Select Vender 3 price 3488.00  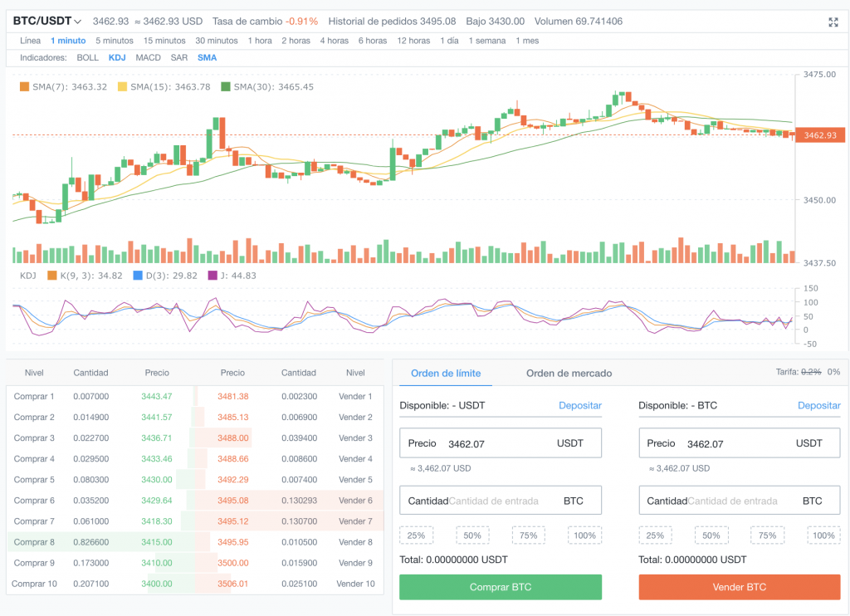(x=233, y=438)
